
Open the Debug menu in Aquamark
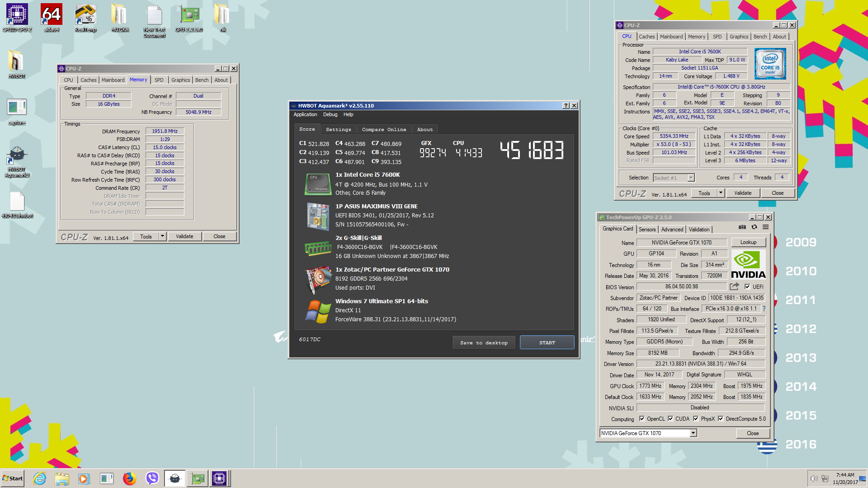point(330,114)
